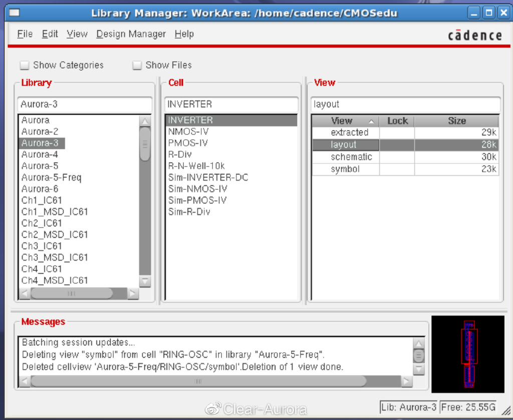Image resolution: width=513 pixels, height=420 pixels.
Task: Select the Aurora-6 library
Action: [40, 189]
